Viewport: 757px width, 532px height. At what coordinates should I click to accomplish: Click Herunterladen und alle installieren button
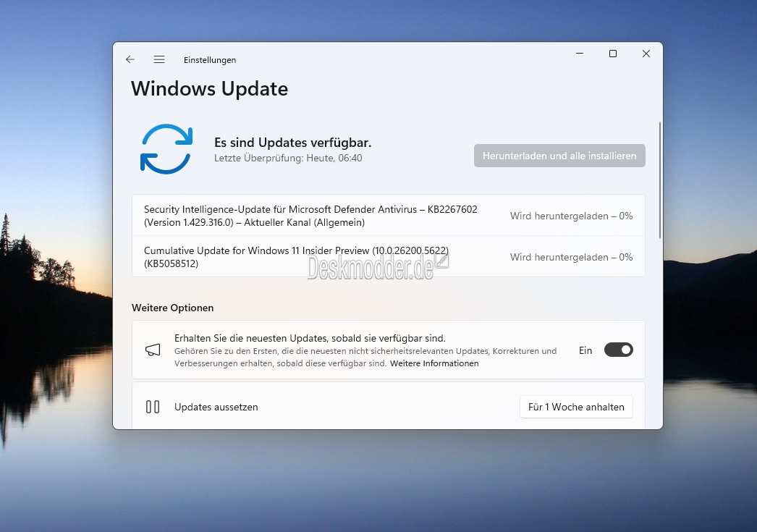coord(559,156)
